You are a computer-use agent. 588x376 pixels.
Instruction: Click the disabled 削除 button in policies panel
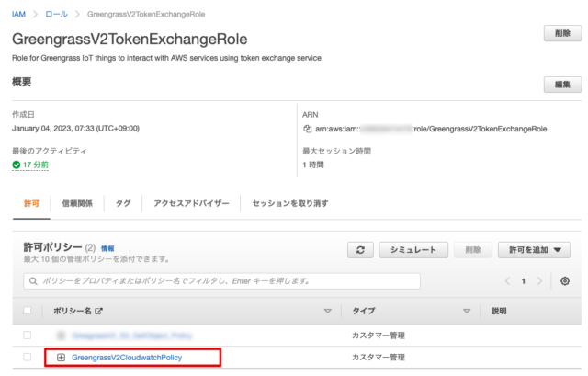tap(473, 250)
